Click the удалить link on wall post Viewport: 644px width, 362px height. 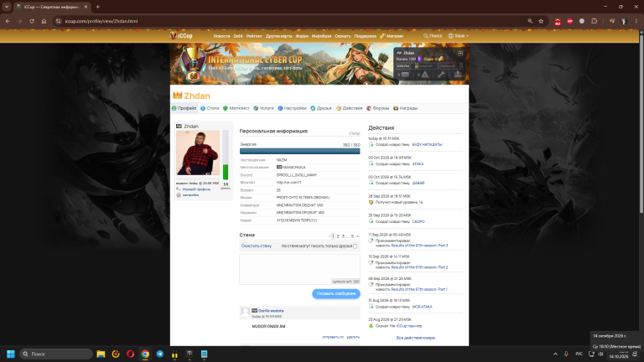pyautogui.click(x=353, y=337)
